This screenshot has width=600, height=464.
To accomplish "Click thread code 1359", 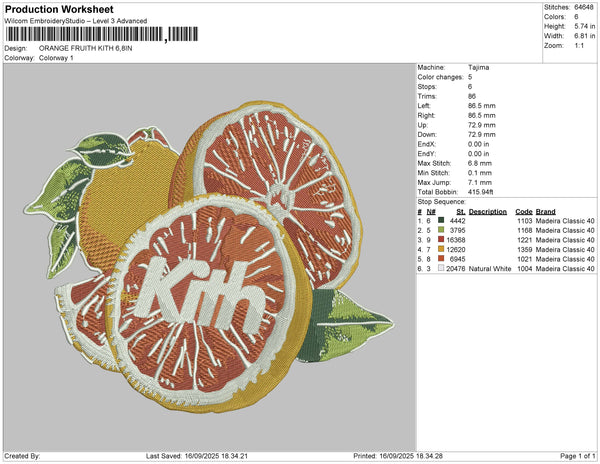I will pos(525,249).
